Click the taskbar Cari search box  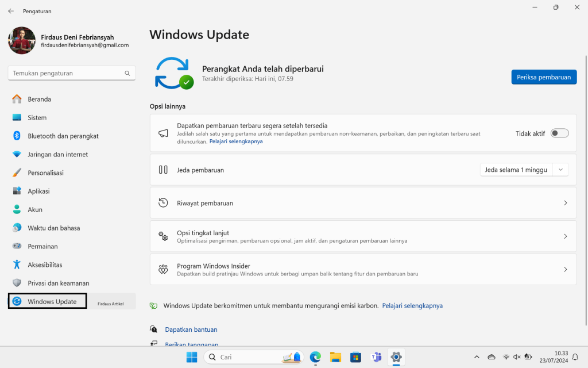click(254, 357)
